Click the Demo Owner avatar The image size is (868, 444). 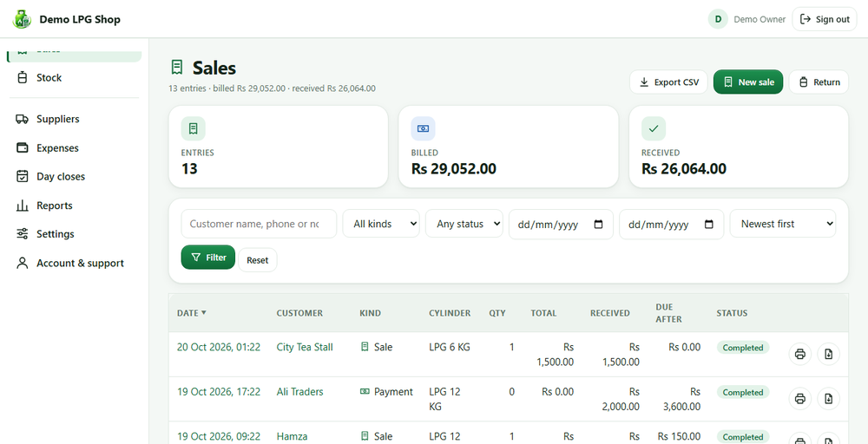click(x=718, y=19)
